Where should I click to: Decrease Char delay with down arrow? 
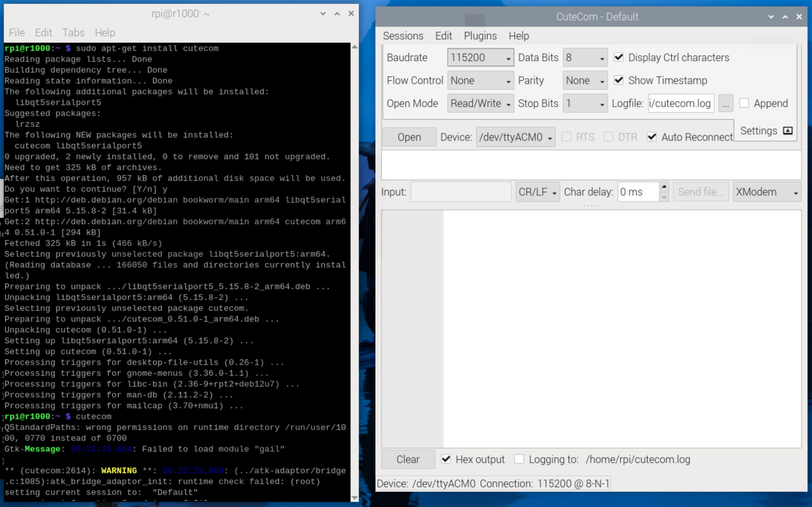(x=664, y=197)
